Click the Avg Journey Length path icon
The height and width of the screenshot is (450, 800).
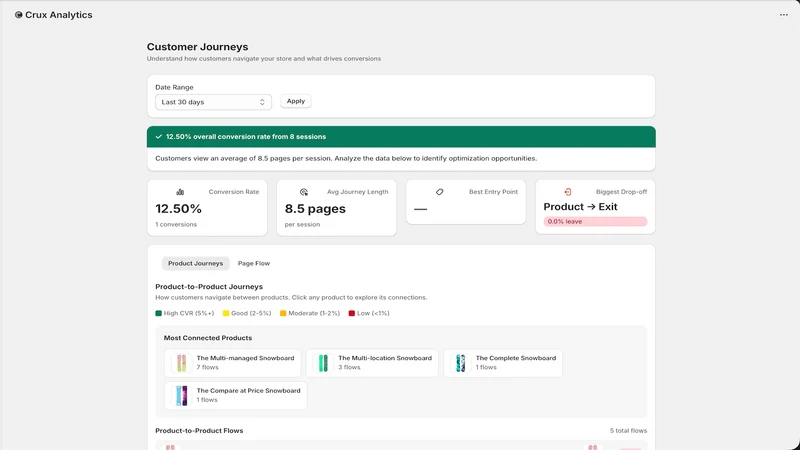[x=304, y=192]
